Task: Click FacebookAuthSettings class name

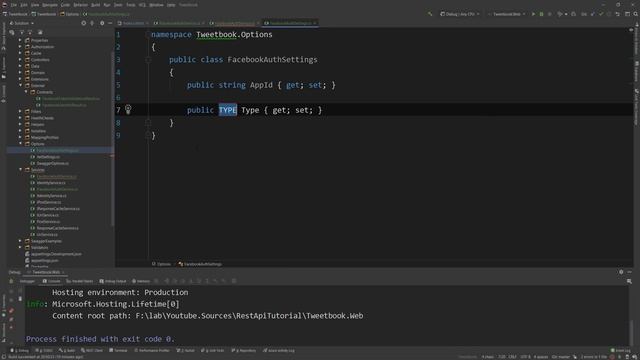Action: pyautogui.click(x=272, y=60)
